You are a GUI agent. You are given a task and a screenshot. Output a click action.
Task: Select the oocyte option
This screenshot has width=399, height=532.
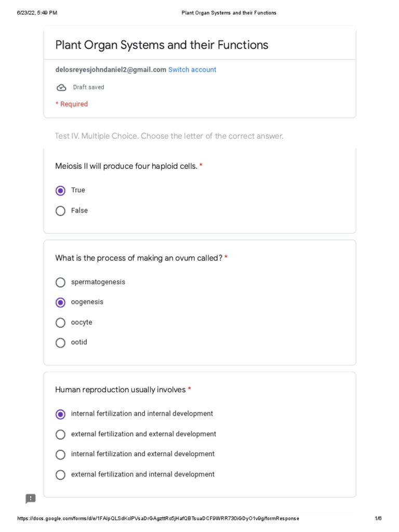pos(61,323)
